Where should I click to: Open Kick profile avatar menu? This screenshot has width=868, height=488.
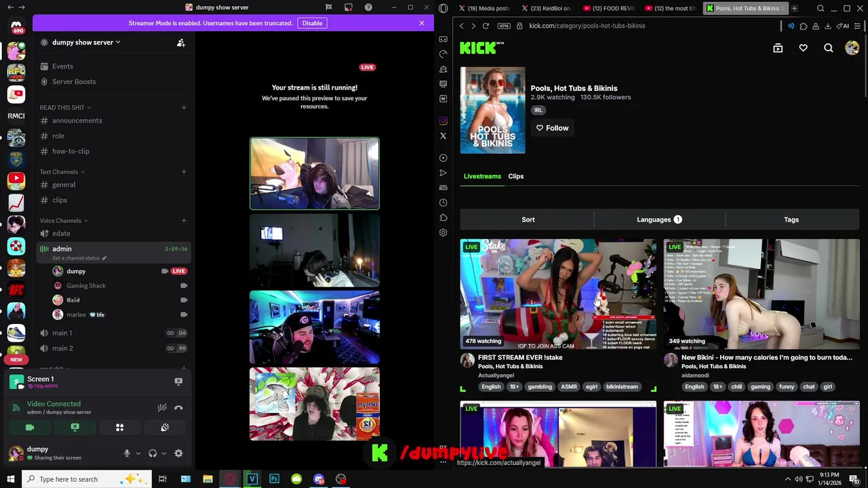coord(852,48)
